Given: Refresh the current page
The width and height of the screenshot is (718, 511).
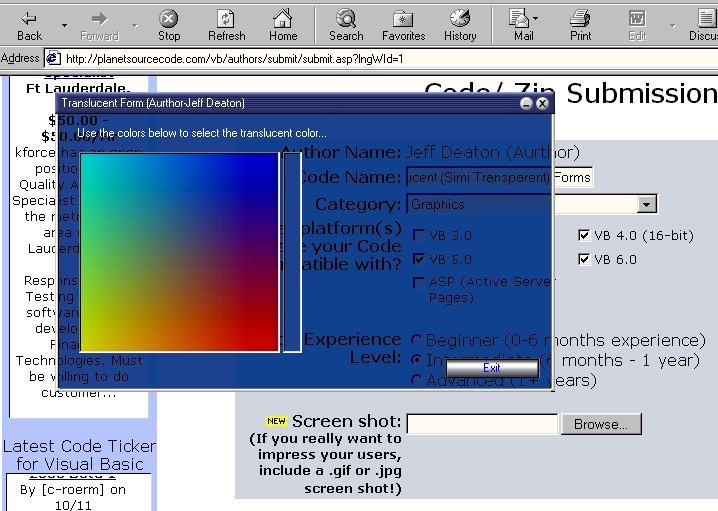Looking at the screenshot, I should point(226,26).
